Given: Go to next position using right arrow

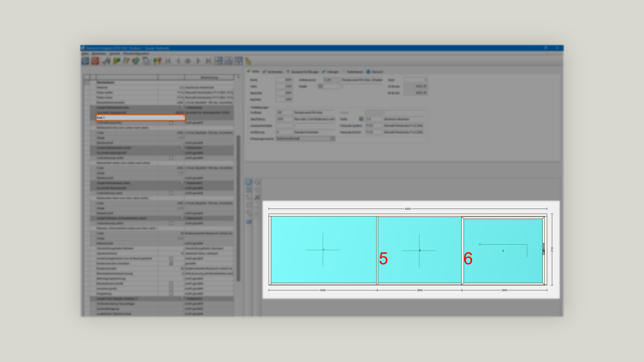Looking at the screenshot, I should [x=198, y=61].
